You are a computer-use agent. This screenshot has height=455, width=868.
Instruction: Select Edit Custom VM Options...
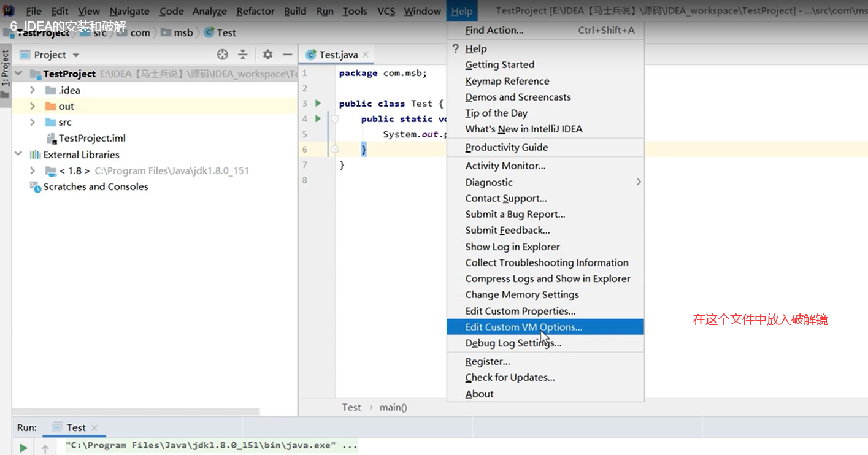click(x=545, y=327)
